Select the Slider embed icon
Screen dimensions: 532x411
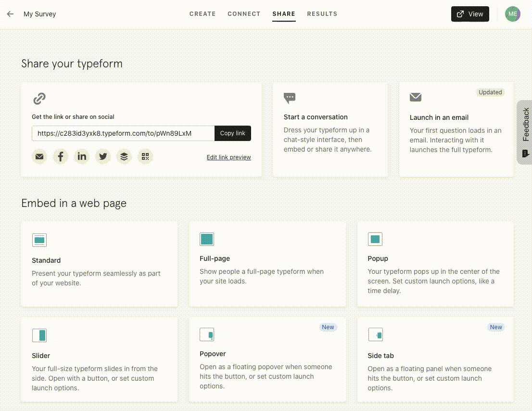(39, 335)
